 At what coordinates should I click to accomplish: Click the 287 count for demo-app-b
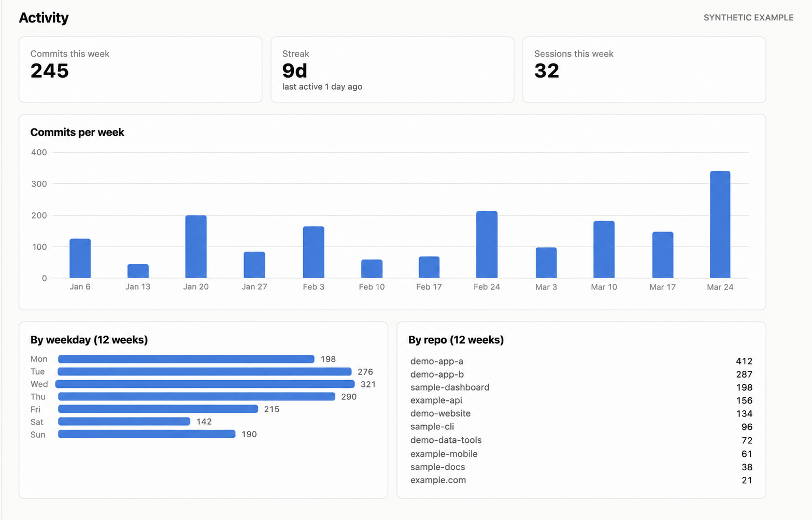tap(744, 374)
